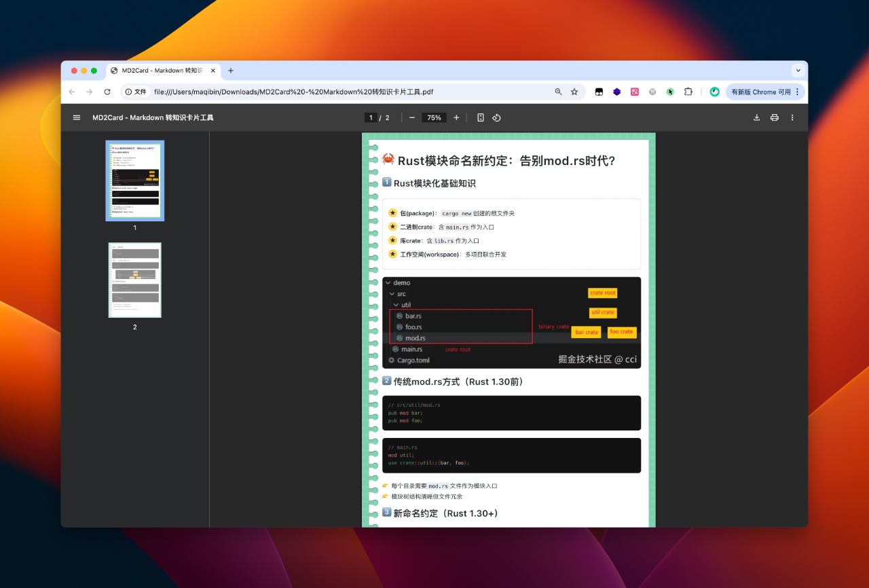Click the Rust模块命名新约定 heading

pos(498,160)
